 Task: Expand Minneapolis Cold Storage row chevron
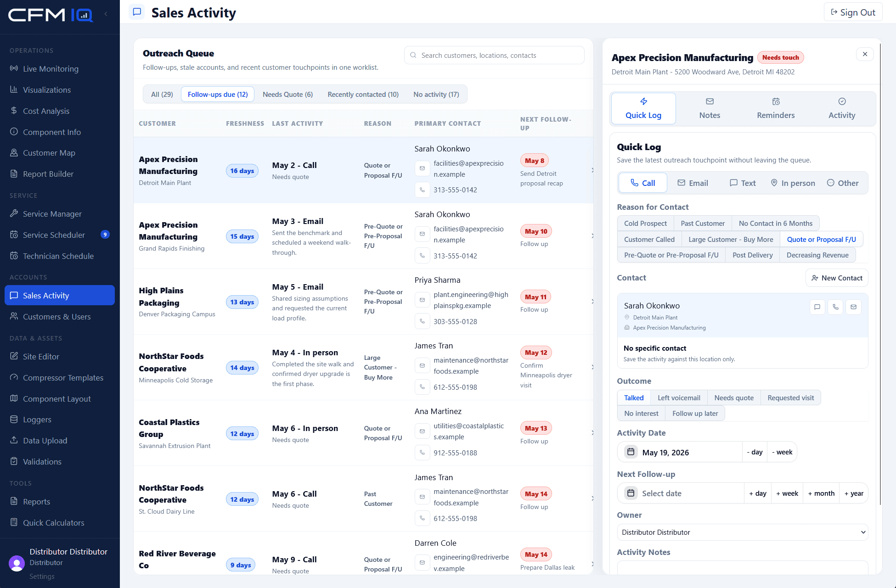tap(592, 367)
